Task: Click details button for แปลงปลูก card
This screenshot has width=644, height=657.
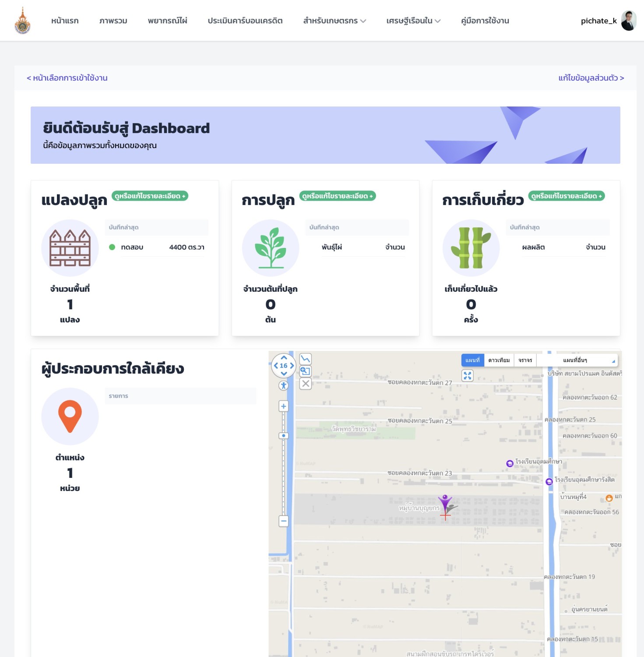Action: [x=150, y=196]
